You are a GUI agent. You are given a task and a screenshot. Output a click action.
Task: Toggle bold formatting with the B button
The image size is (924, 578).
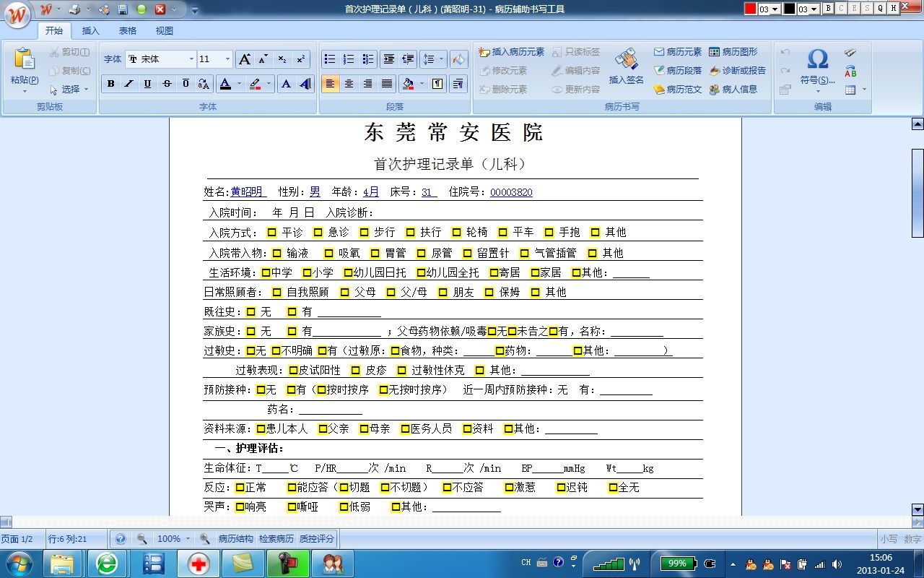coord(110,84)
